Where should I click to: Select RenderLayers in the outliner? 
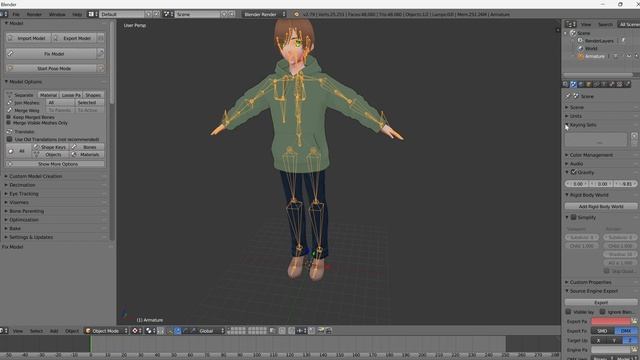tap(599, 41)
